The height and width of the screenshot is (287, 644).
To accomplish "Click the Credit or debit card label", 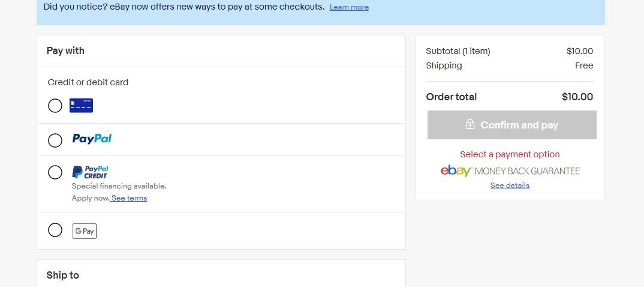I will 88,82.
